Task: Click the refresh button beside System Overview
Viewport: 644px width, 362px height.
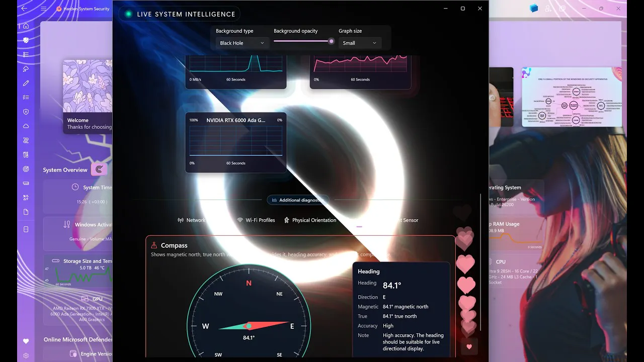Action: click(99, 169)
